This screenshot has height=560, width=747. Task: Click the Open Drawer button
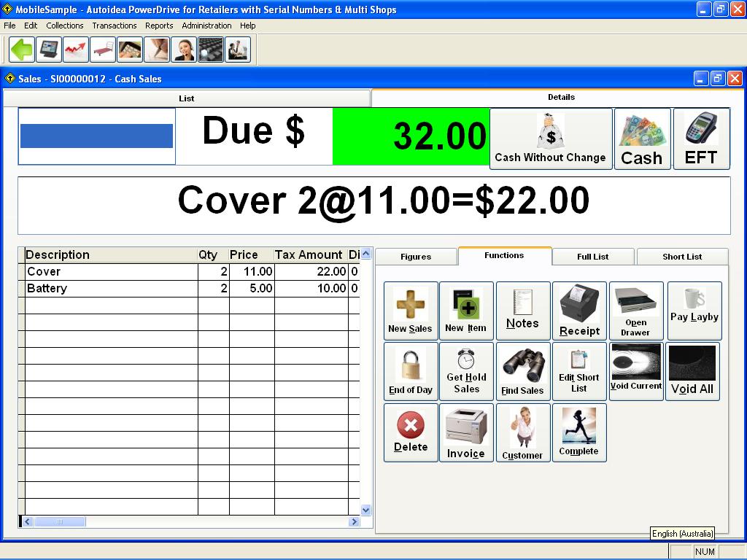coord(635,311)
